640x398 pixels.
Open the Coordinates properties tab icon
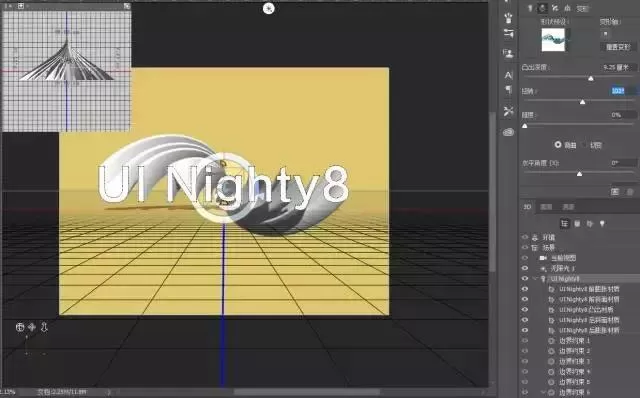[567, 8]
